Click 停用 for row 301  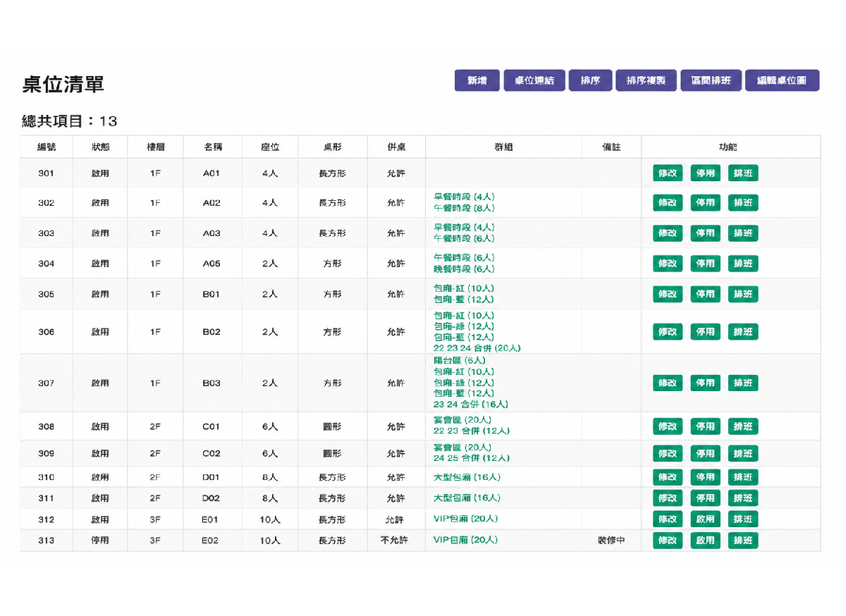pos(705,173)
